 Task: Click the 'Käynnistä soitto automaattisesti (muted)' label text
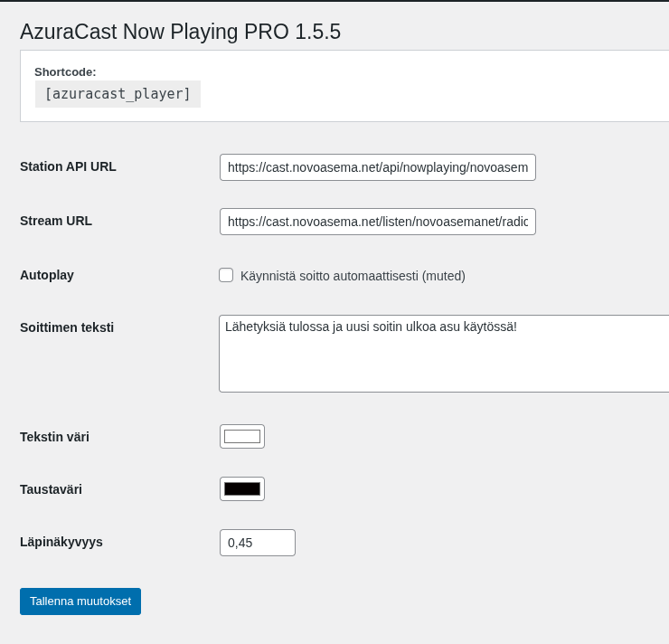(353, 276)
